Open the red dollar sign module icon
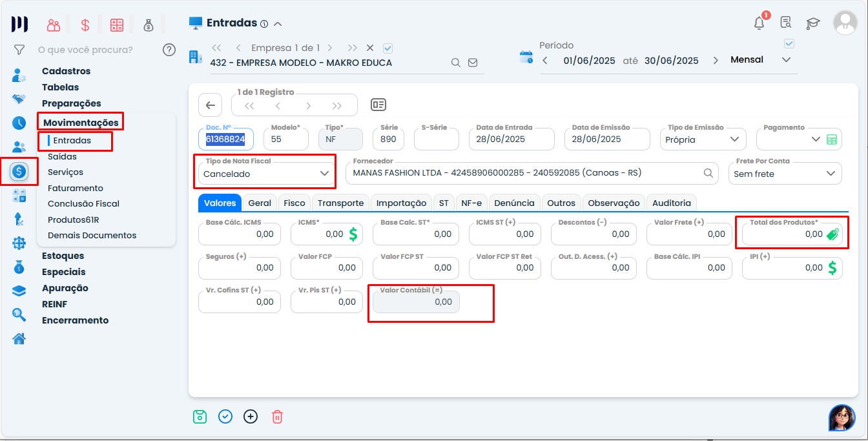868x441 pixels. coord(85,25)
